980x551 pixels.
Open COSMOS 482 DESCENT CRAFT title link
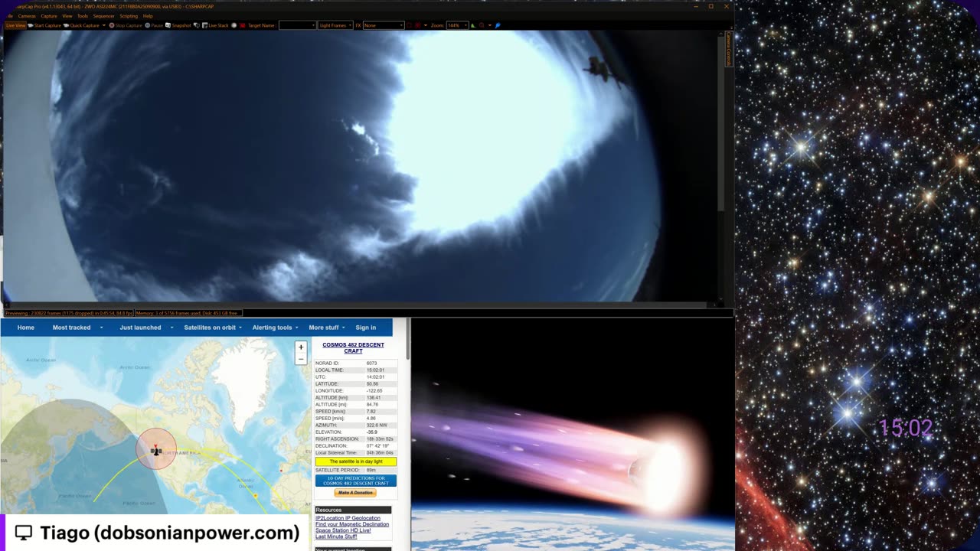(353, 347)
